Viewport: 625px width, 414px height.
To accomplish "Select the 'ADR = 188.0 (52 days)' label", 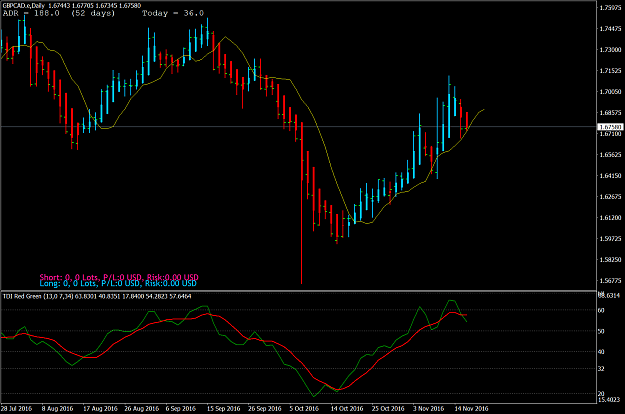I will pos(59,13).
